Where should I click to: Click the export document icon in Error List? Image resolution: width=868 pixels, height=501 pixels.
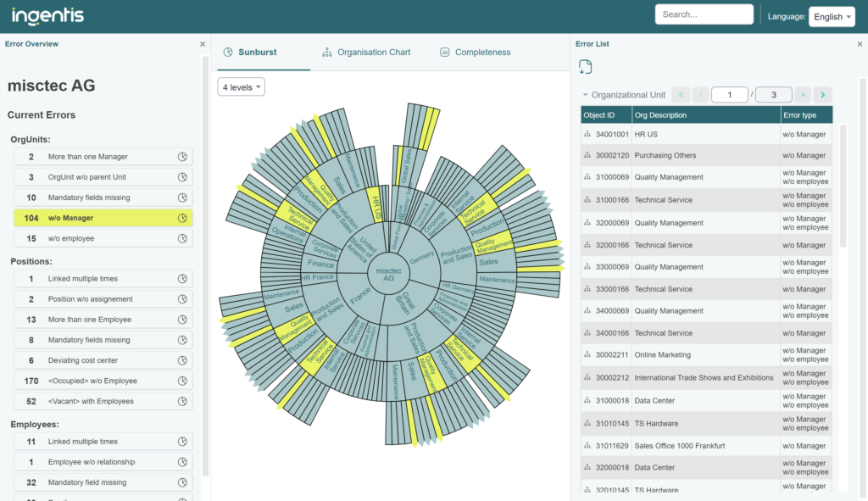coord(586,66)
